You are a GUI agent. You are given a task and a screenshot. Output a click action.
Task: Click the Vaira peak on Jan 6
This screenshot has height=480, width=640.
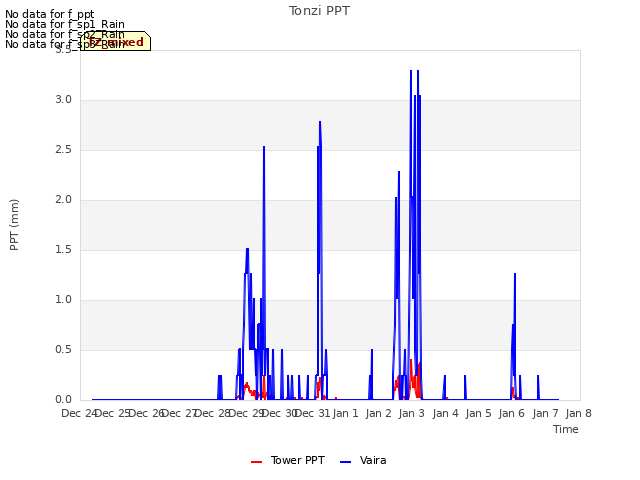[515, 274]
